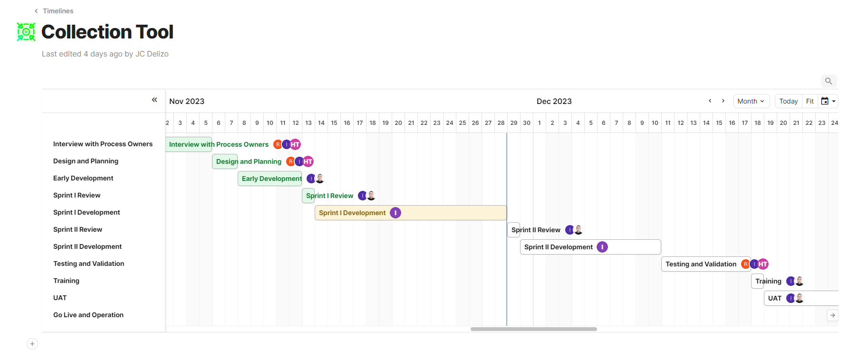Screen dimensions: 868x359
Task: Open the calendar date picker icon
Action: point(825,101)
